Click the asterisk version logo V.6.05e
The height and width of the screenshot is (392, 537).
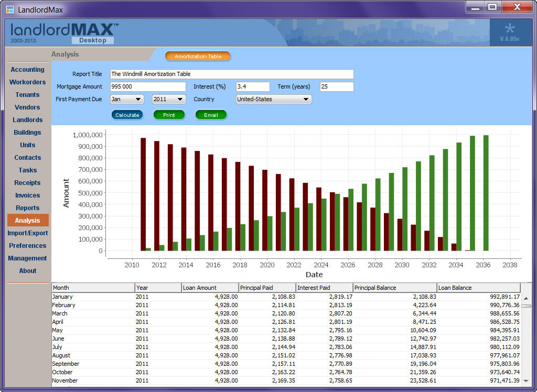pos(510,32)
